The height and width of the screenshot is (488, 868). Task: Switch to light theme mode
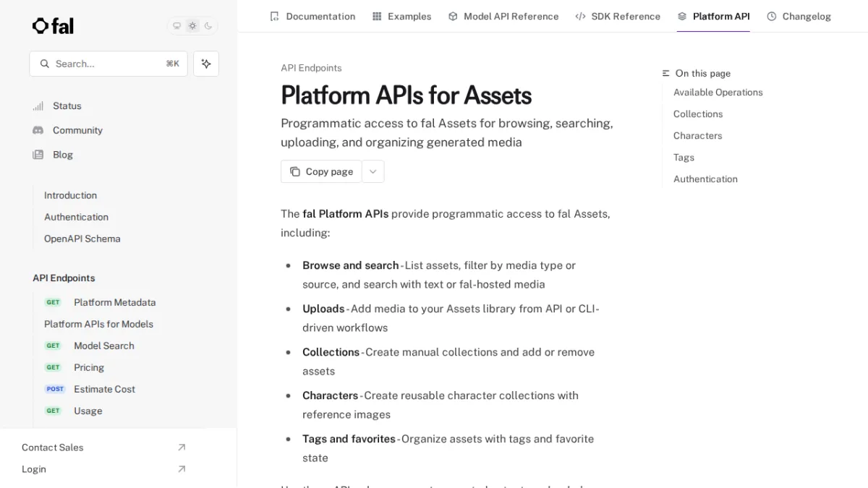[x=192, y=26]
